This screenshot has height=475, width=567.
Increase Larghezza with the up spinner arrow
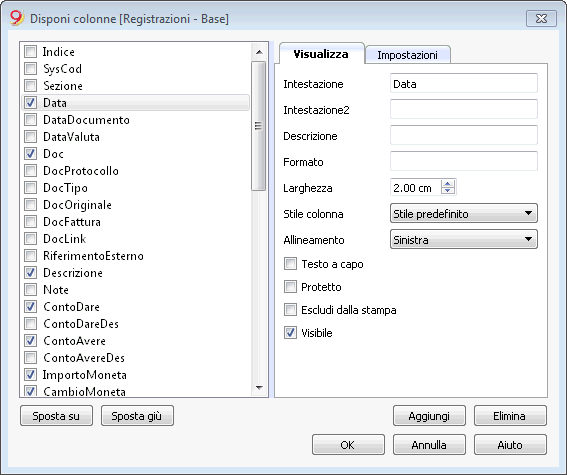pyautogui.click(x=448, y=184)
